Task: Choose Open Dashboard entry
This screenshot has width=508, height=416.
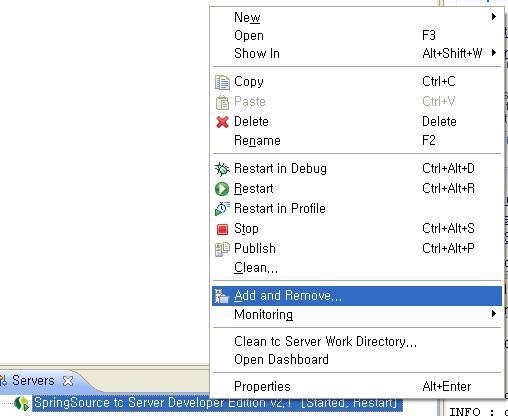Action: tap(357, 360)
